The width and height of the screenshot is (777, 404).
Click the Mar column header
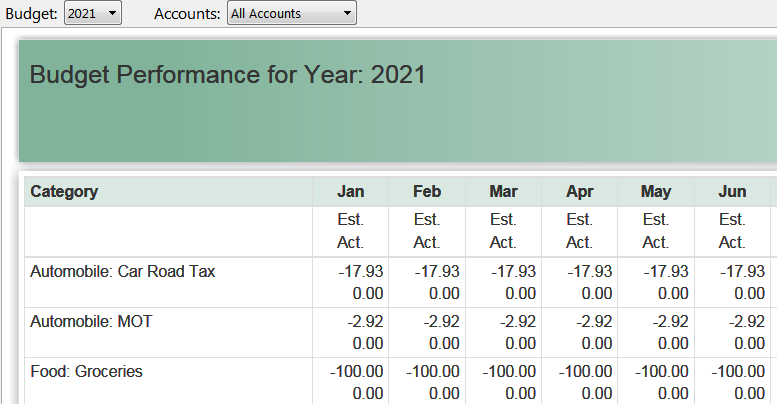(x=503, y=192)
